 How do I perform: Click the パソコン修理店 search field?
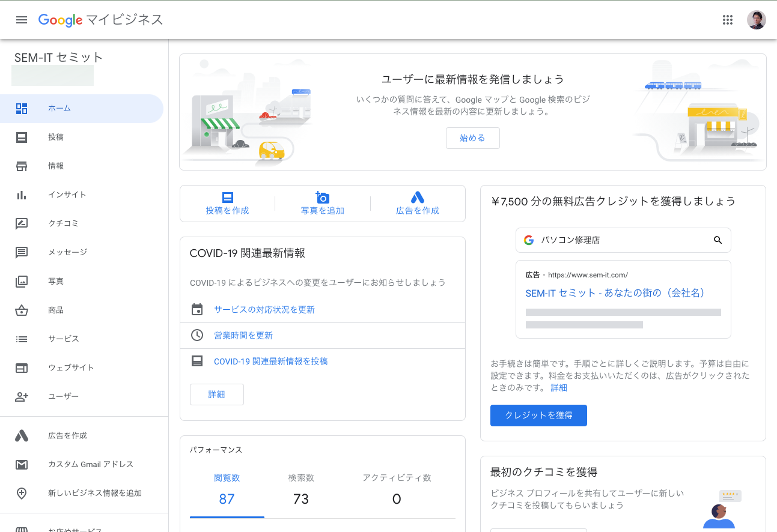(x=623, y=240)
